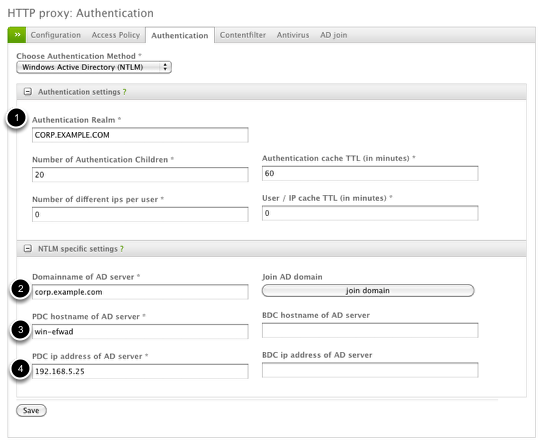Click the Number of different ips field
540x442 pixels.
[x=140, y=214]
